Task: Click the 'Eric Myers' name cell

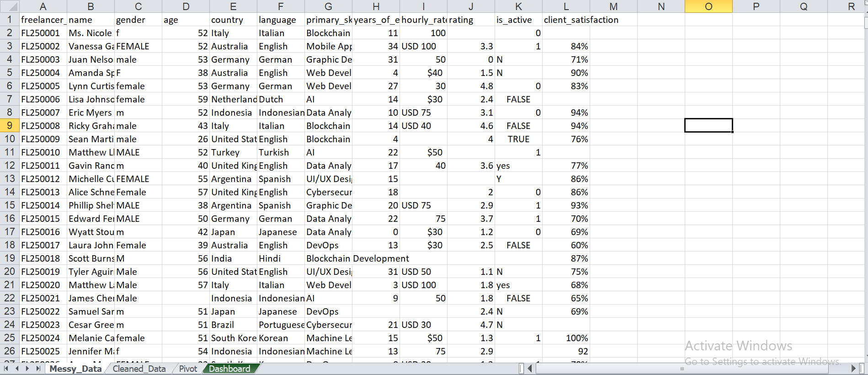Action: tap(91, 112)
